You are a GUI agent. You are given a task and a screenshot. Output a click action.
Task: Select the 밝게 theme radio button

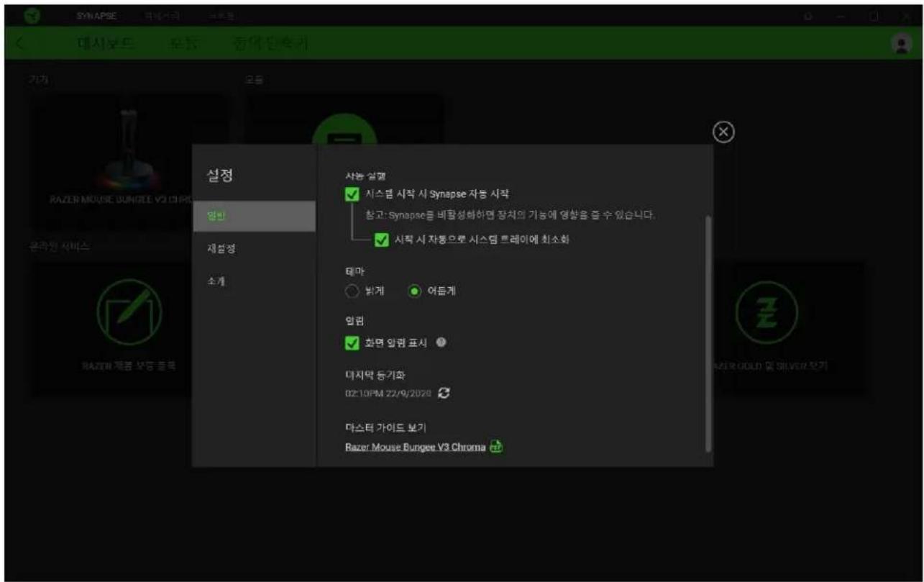352,291
